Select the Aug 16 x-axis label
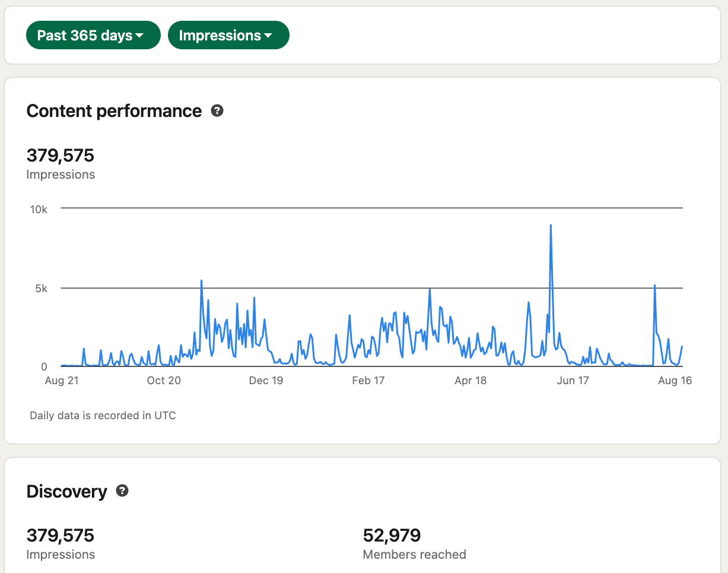 point(675,381)
